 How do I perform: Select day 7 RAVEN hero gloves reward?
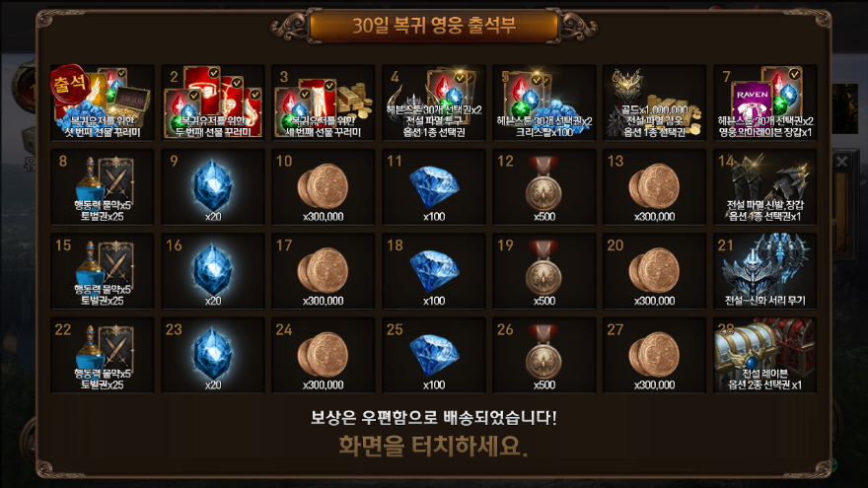click(765, 103)
